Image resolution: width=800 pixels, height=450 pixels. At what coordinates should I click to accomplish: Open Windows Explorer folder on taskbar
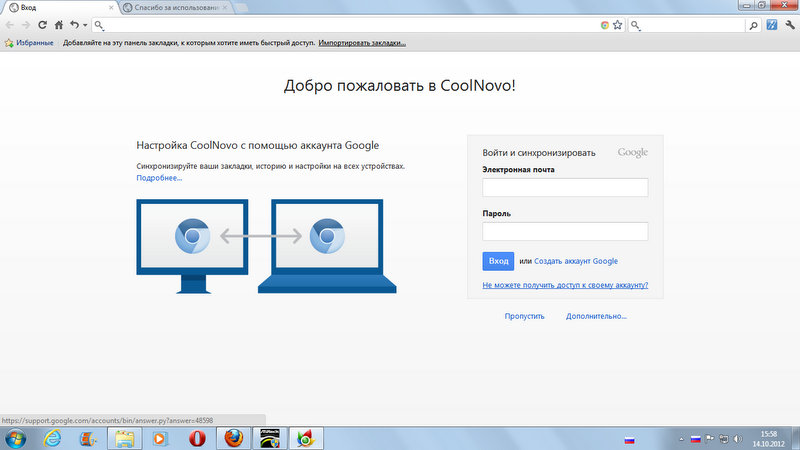coord(124,438)
